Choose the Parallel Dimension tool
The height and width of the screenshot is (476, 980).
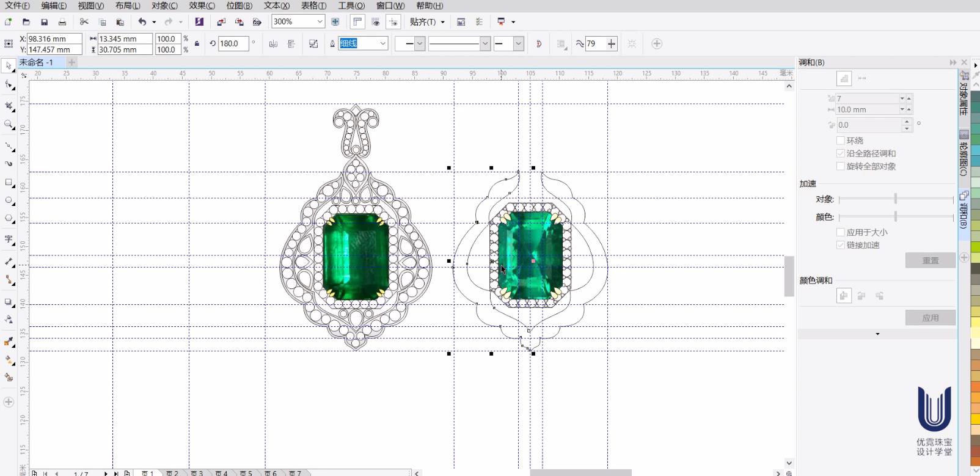click(x=9, y=262)
